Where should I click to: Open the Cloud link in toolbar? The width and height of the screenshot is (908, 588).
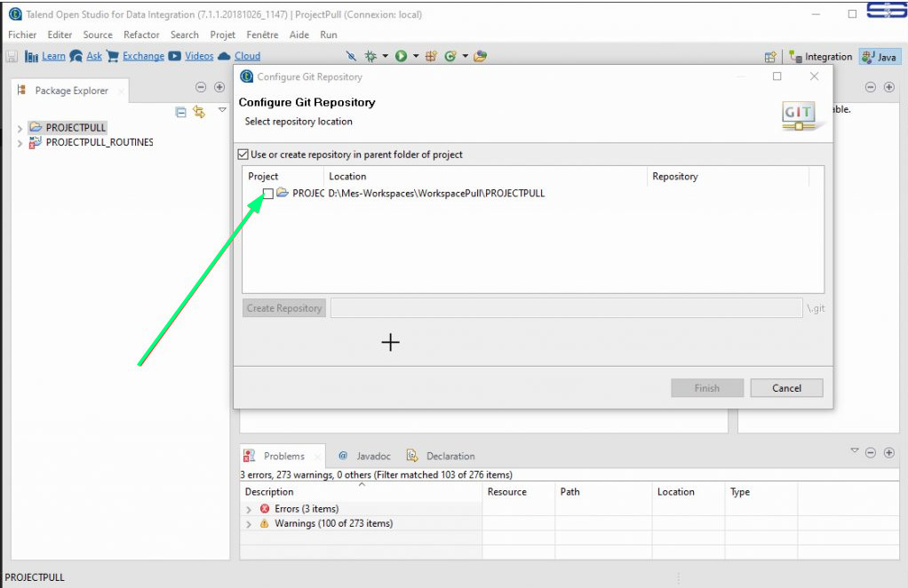tap(247, 56)
